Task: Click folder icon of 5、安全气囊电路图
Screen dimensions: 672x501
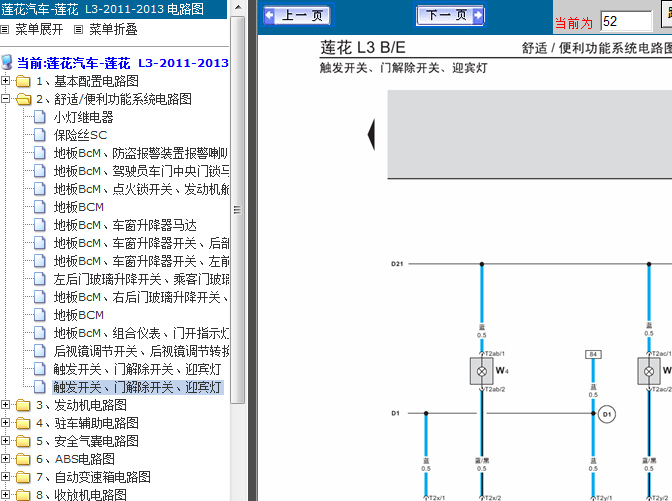Action: [23, 441]
